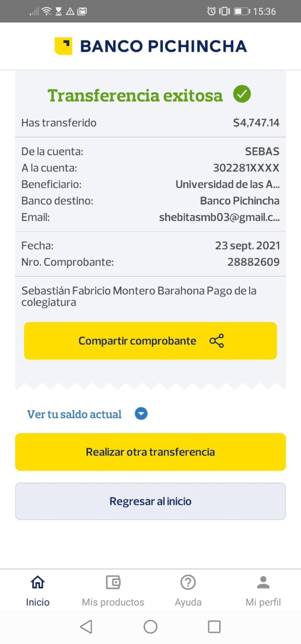Tap Android home circle button

coord(151,627)
